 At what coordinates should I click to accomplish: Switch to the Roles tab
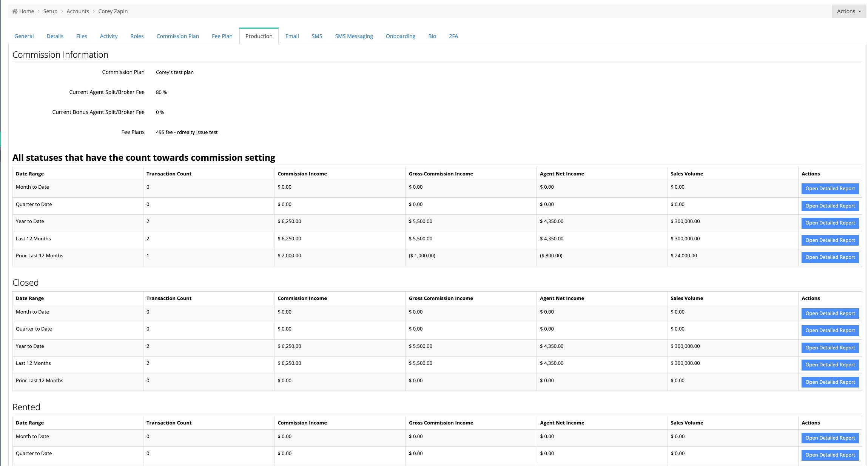(x=137, y=36)
